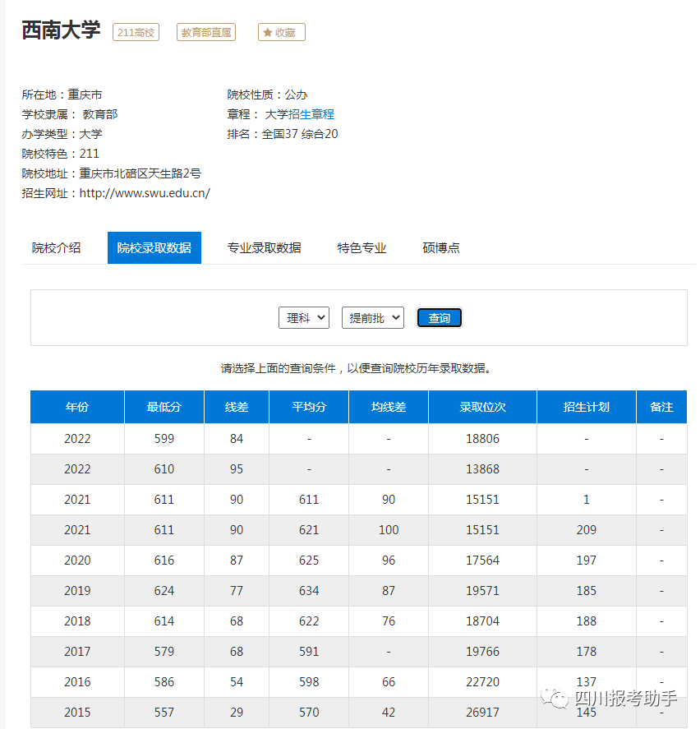This screenshot has width=700, height=729.
Task: Click rank value 13868
Action: (x=482, y=468)
